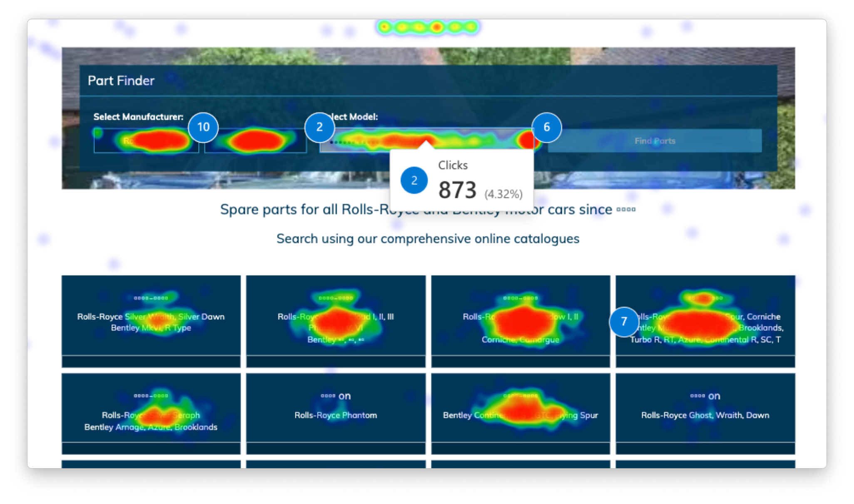The image size is (854, 504).
Task: Click heatmap rank badge number 6
Action: pyautogui.click(x=546, y=127)
